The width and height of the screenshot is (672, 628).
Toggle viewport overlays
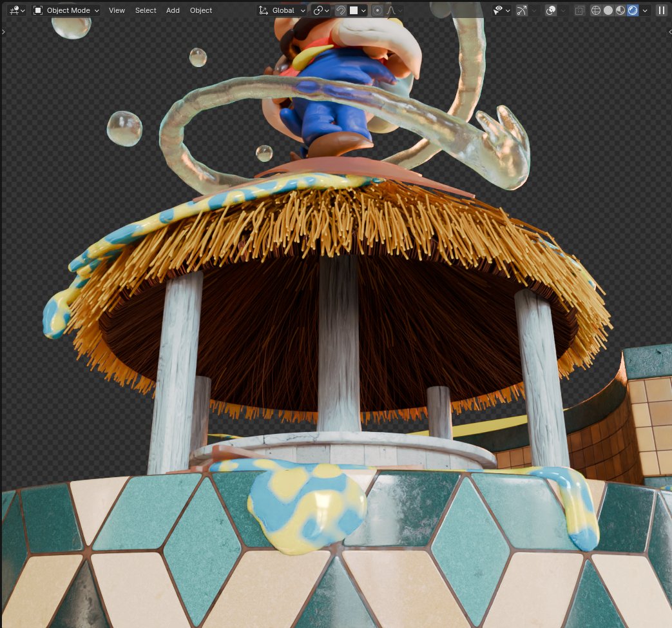pos(551,10)
